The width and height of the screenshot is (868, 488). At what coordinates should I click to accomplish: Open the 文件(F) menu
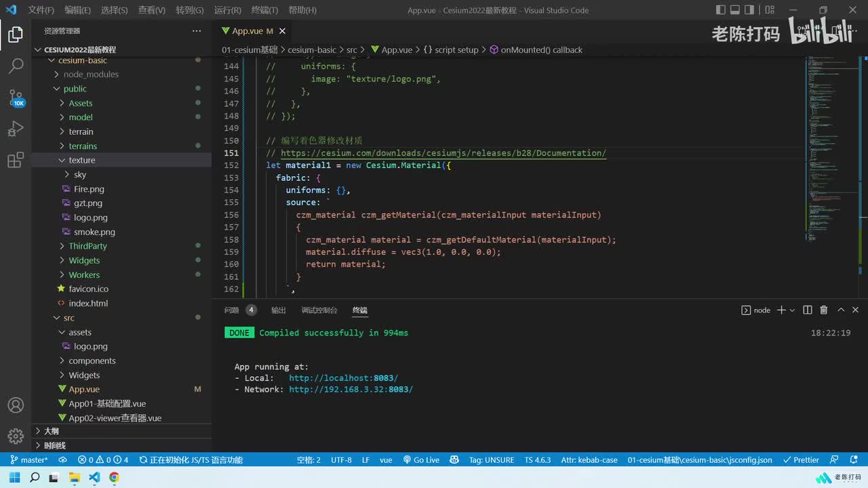[41, 10]
